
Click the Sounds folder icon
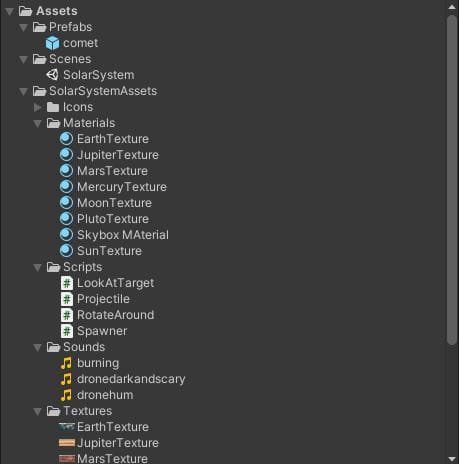coord(53,347)
